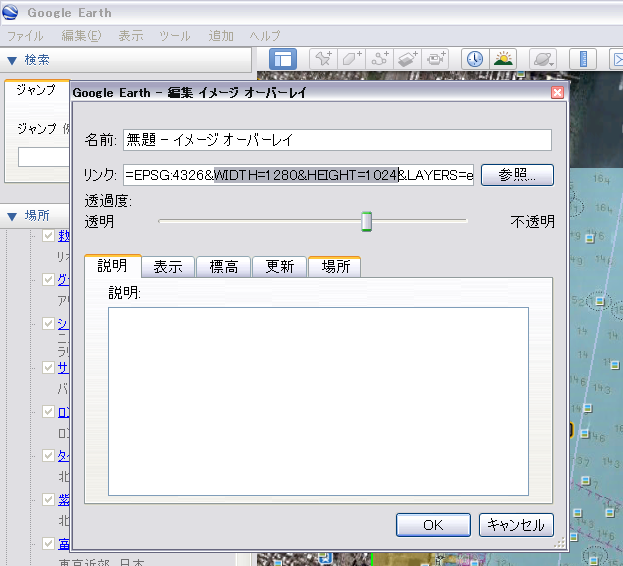Click in the 説明 description text area
Image resolution: width=623 pixels, height=566 pixels.
click(318, 401)
